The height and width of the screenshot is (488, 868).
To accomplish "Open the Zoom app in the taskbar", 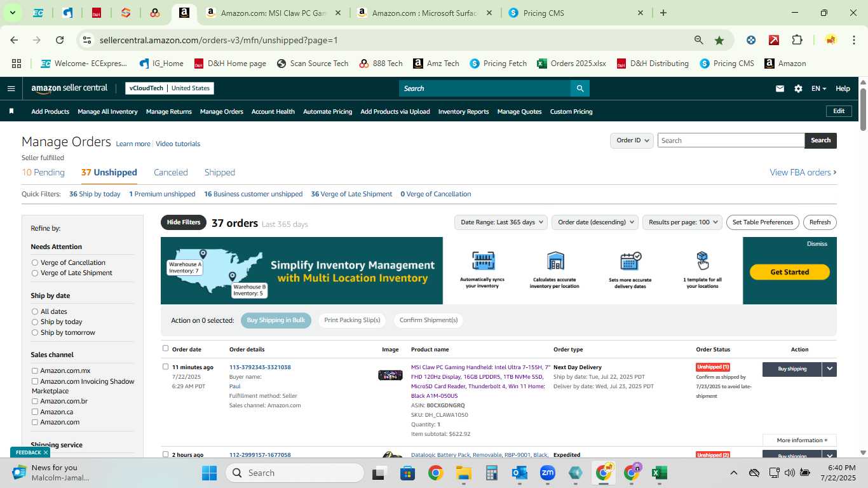I will coord(548,473).
